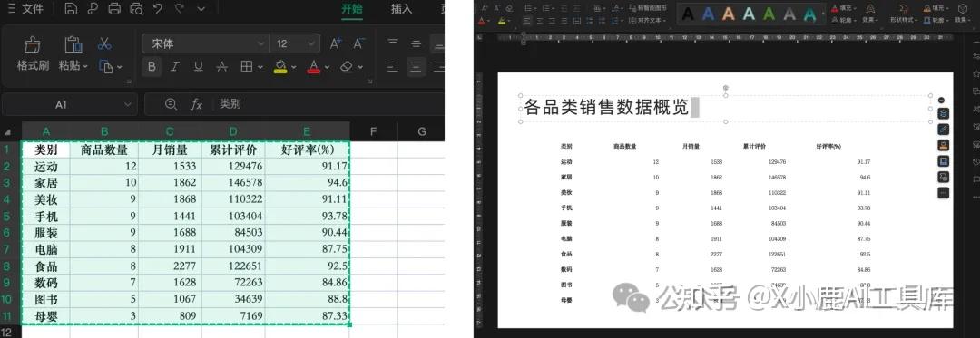This screenshot has height=338, width=980.
Task: Select cell containing 好评率(%)
Action: 307,150
